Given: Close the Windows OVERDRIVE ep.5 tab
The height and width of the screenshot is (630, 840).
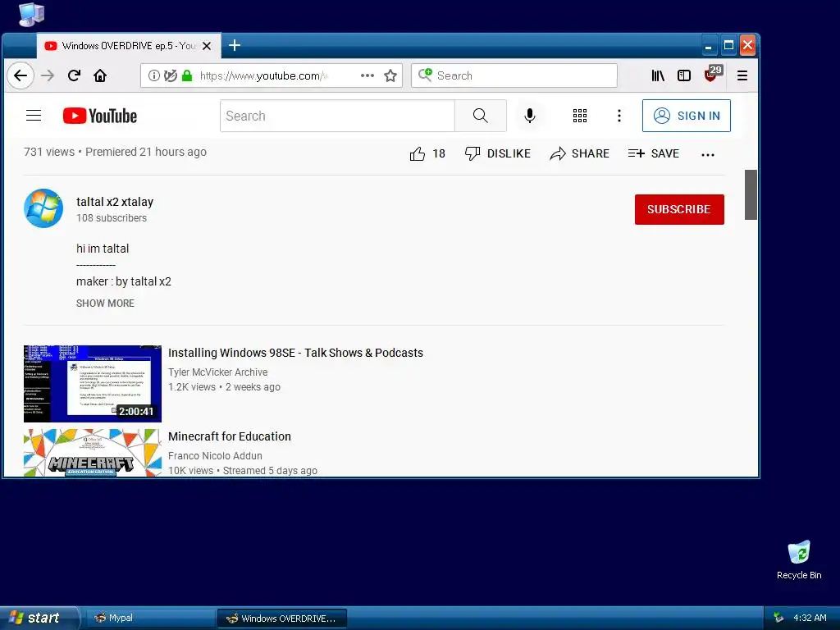Looking at the screenshot, I should pyautogui.click(x=207, y=46).
